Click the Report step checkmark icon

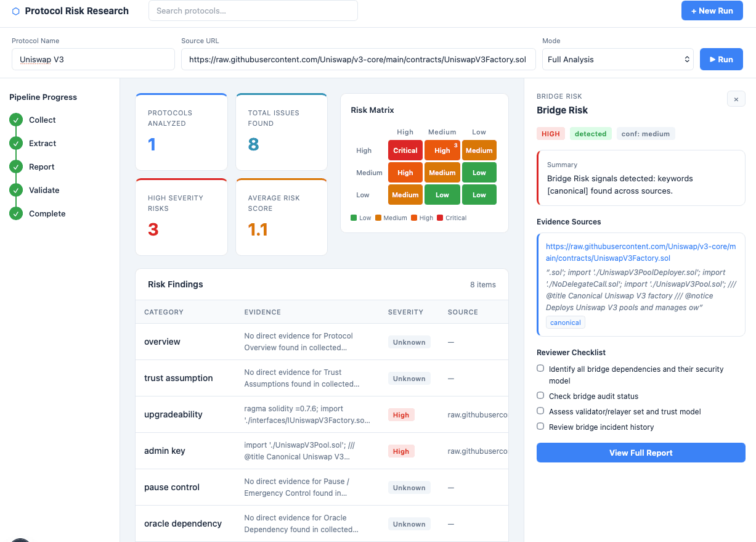click(16, 166)
